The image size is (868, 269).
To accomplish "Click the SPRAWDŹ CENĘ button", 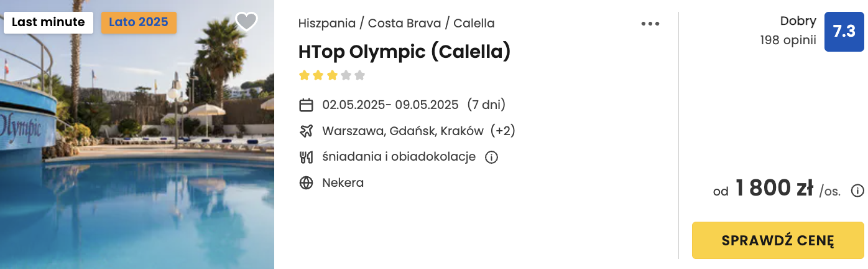I will (x=778, y=240).
